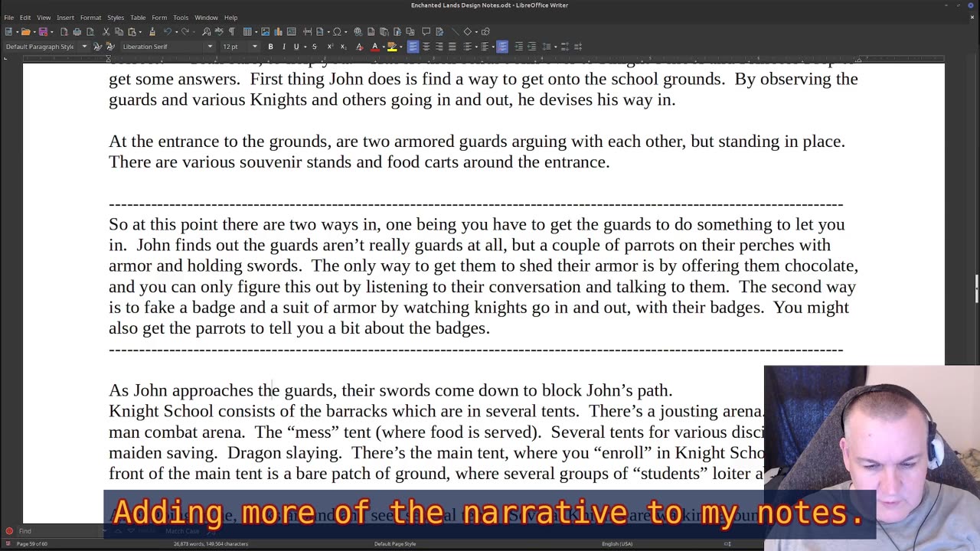
Task: Toggle Bold formatting
Action: (x=270, y=47)
